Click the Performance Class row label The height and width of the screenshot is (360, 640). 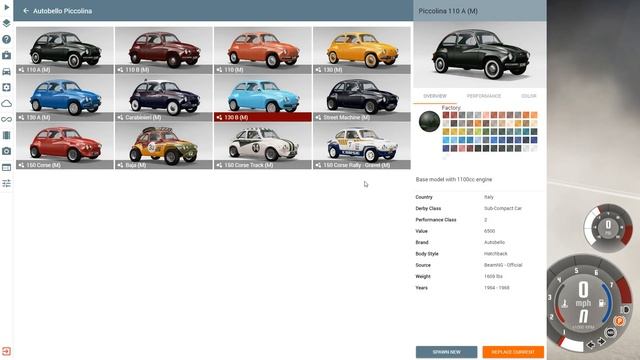tap(436, 220)
